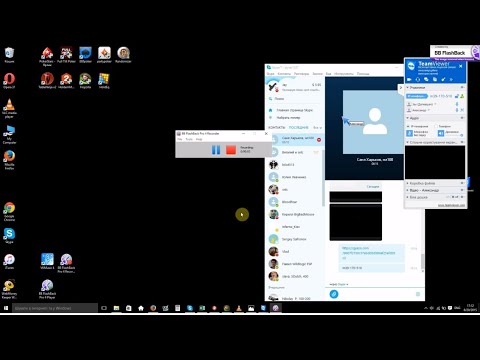Select the Телефон audio radio in TeamViewer
This screenshot has width=480, height=360.
436,126
